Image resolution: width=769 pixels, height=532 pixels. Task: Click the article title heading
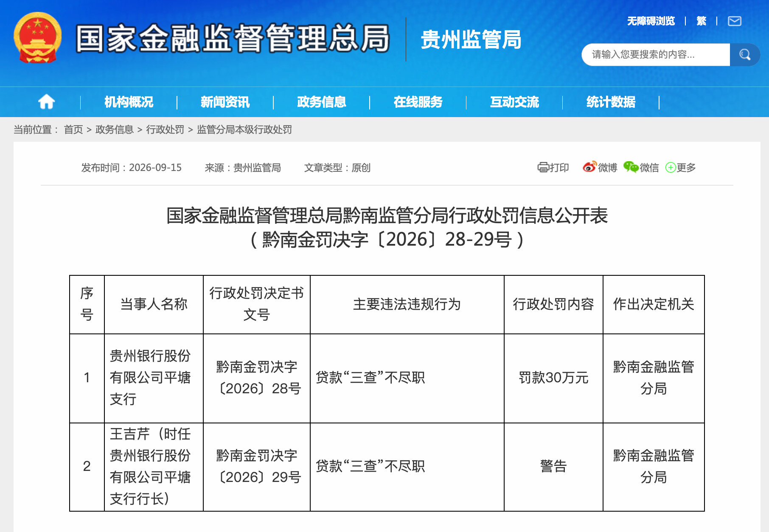(387, 216)
